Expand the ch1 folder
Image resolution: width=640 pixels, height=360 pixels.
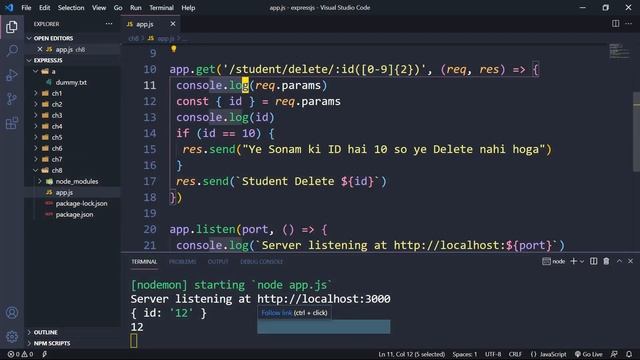36,93
